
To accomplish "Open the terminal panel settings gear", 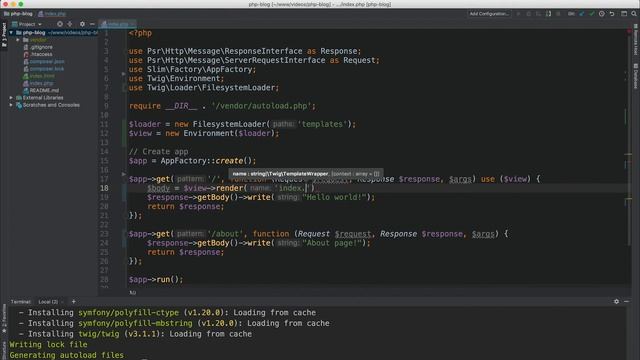I will (x=616, y=302).
